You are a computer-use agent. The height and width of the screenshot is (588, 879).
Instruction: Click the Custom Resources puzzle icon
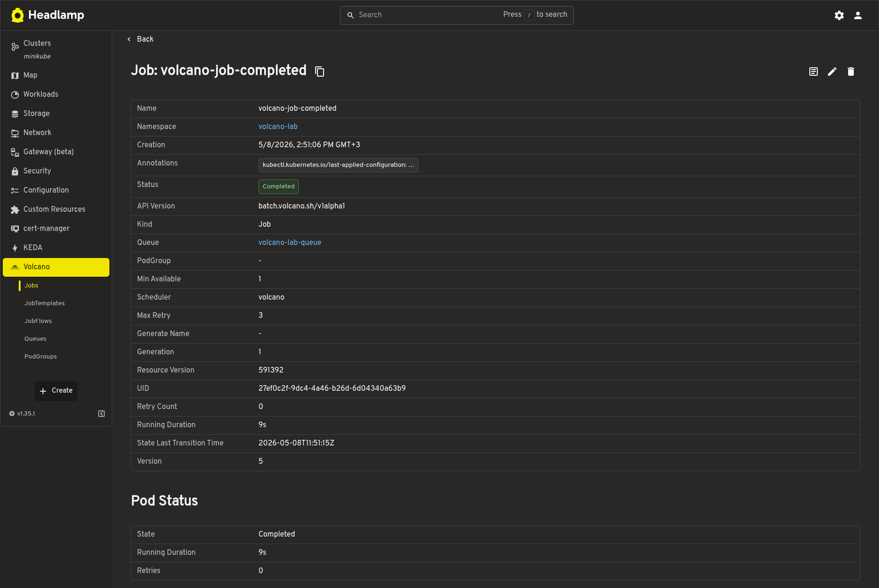click(15, 209)
